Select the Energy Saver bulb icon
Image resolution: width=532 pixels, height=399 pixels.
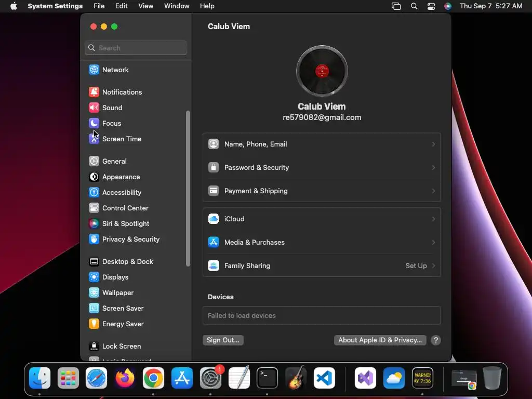click(94, 324)
